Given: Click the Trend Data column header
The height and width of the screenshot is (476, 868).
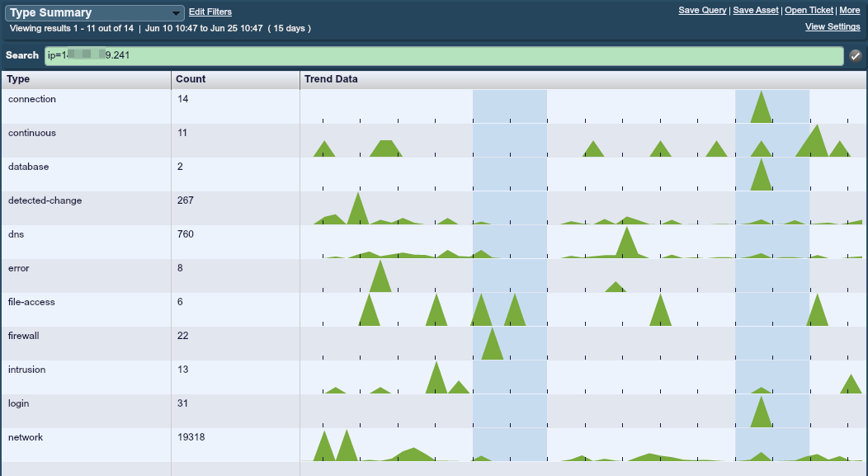Looking at the screenshot, I should coord(583,79).
